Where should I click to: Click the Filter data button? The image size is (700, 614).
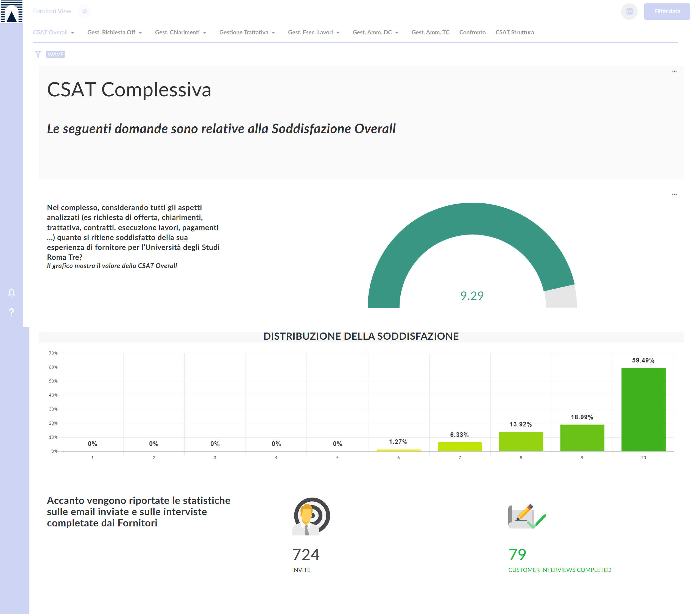click(666, 11)
